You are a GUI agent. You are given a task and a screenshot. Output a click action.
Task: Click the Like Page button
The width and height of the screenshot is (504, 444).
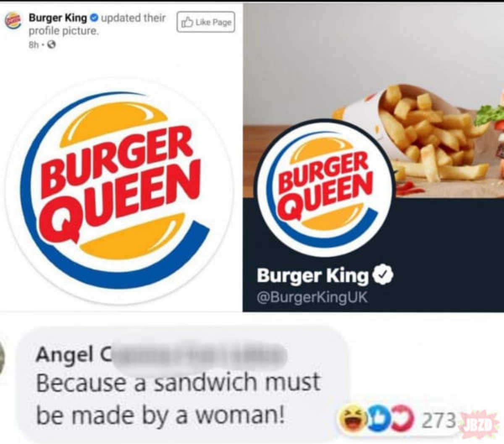tap(205, 22)
